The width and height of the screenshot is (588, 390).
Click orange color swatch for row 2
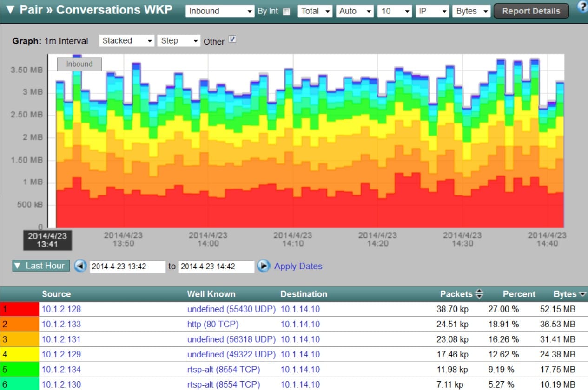(x=20, y=324)
